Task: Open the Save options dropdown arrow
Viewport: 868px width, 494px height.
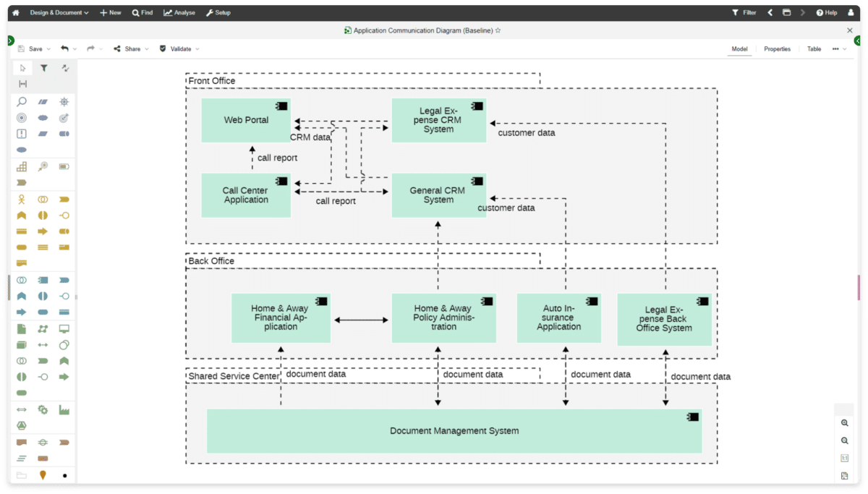Action: (x=49, y=49)
